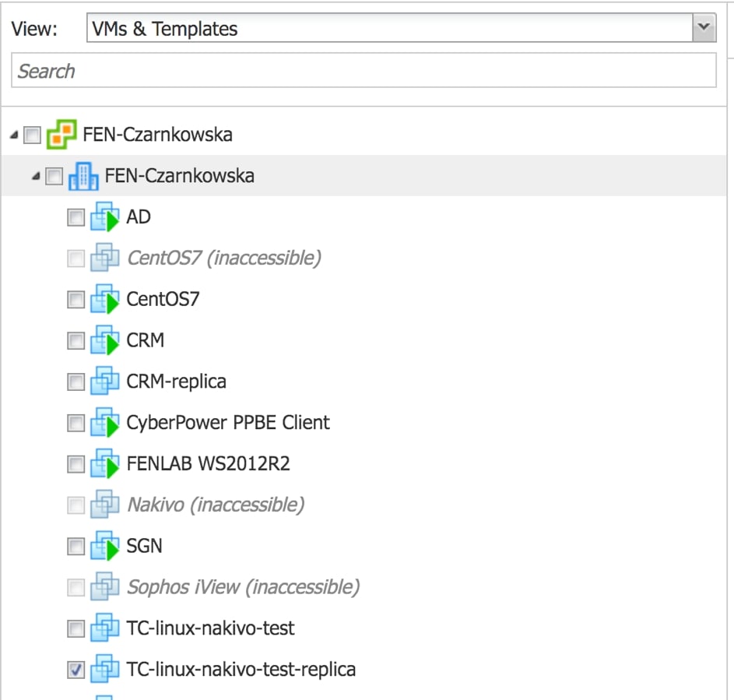Select the FENLAB WS2012R2 label
The width and height of the screenshot is (734, 700).
point(208,464)
